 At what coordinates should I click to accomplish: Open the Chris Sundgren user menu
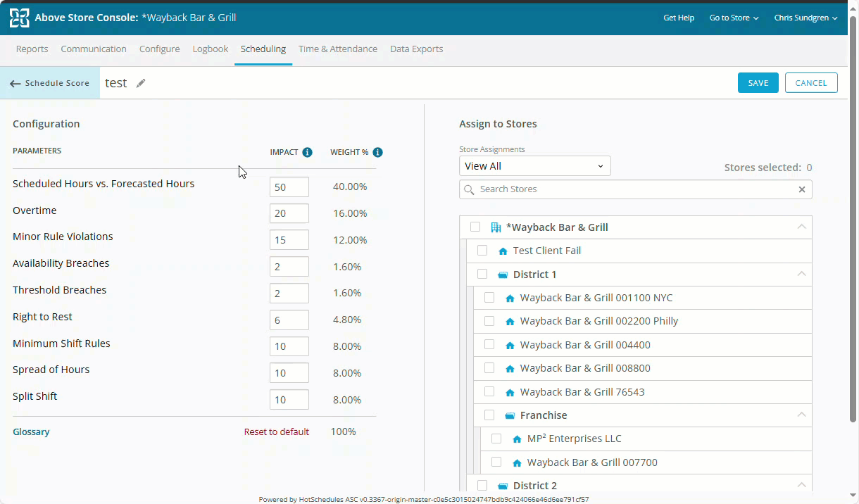[x=805, y=18]
